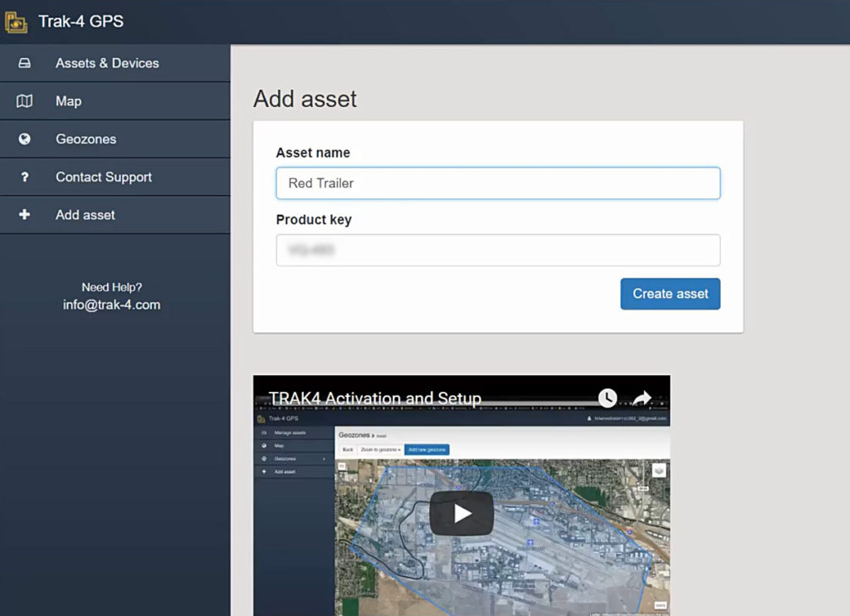The image size is (850, 616).
Task: Focus the Product key input field
Action: pyautogui.click(x=498, y=250)
